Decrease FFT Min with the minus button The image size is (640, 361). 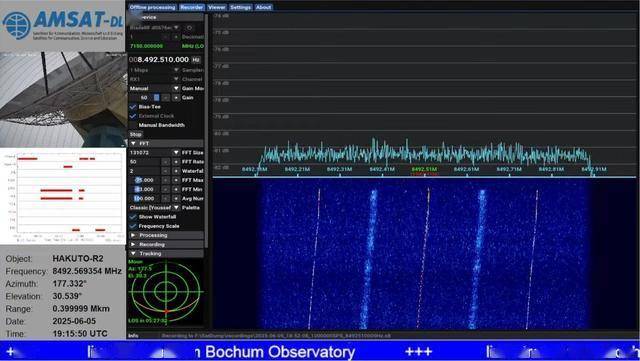click(165, 189)
